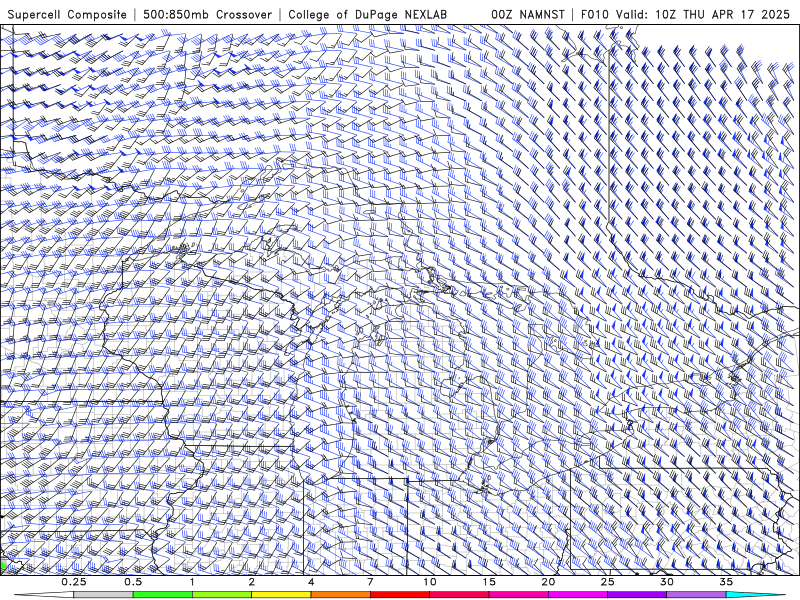Click the 0.5 legend value
The image size is (800, 600).
tap(133, 582)
